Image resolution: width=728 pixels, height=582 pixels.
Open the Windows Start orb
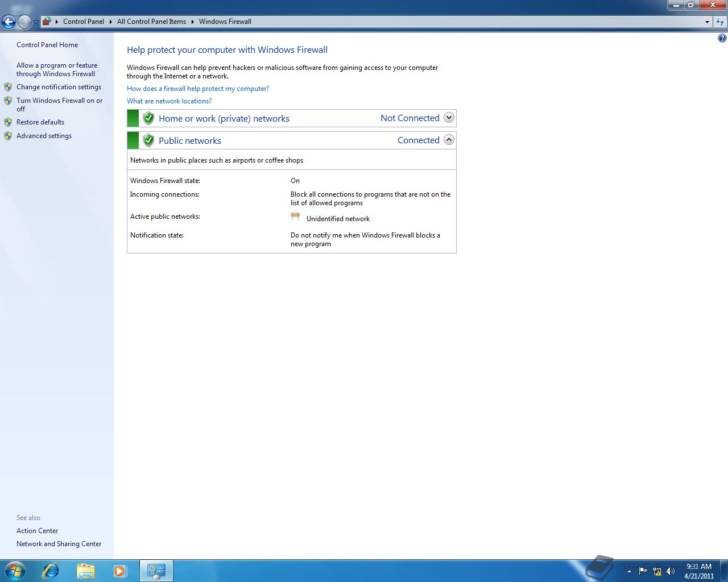[x=15, y=571]
